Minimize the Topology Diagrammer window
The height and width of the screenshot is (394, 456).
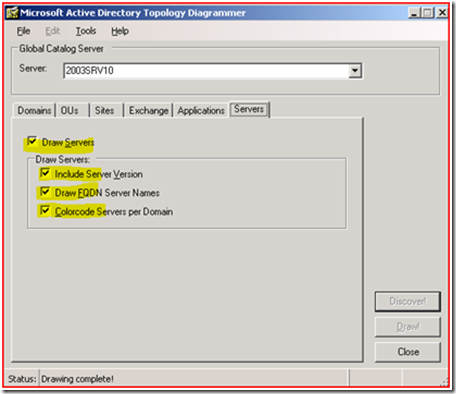pos(414,13)
